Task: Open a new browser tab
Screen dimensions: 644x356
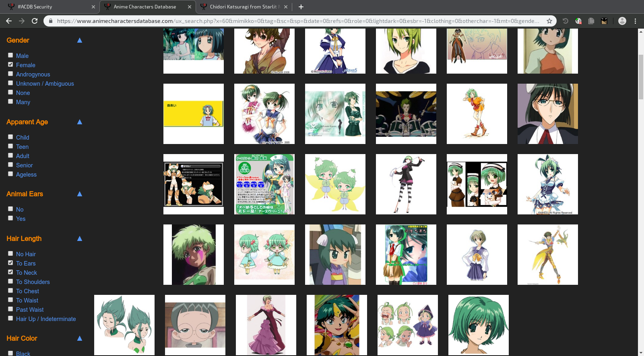Action: [x=301, y=7]
